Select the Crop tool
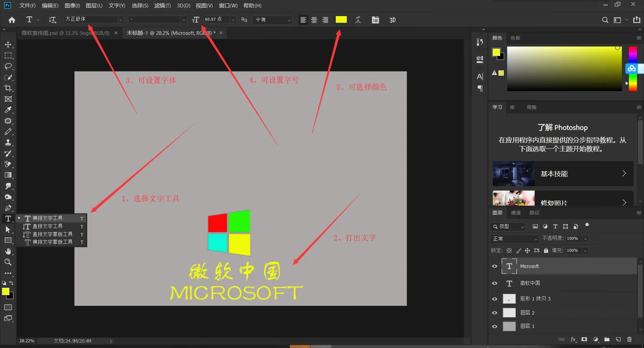The width and height of the screenshot is (644, 348). point(8,88)
